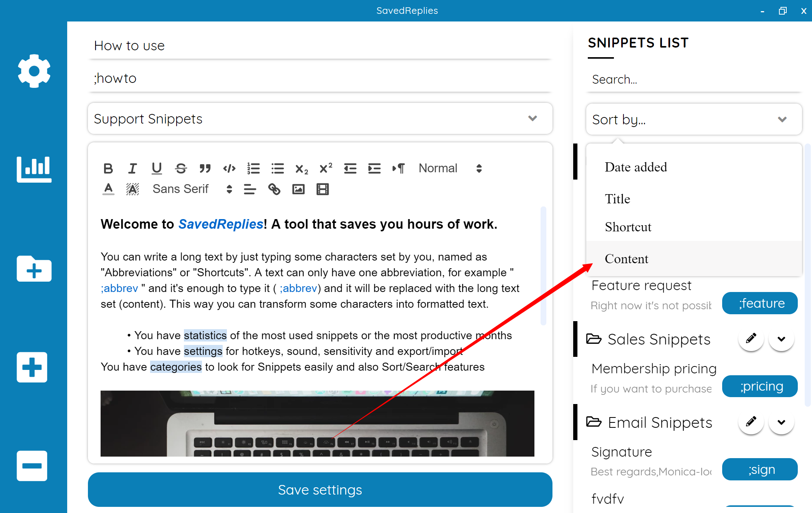Minimize the SavedReplies window

click(762, 11)
